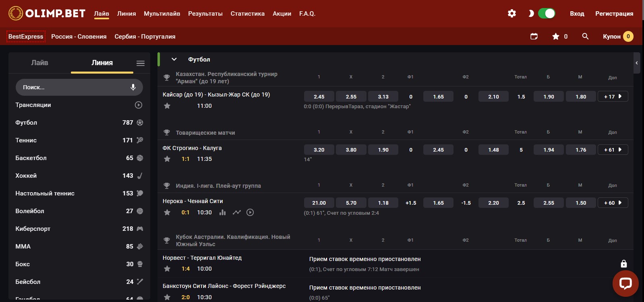
Task: Open the BestExpress promo link
Action: [26, 37]
